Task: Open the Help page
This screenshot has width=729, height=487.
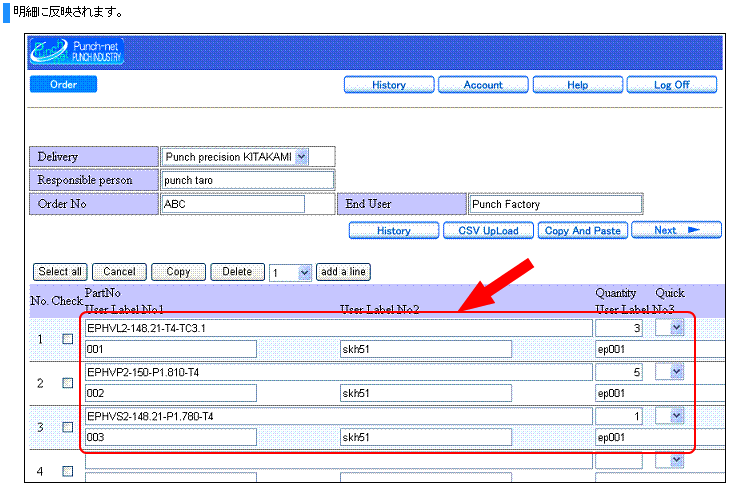Action: click(x=577, y=85)
